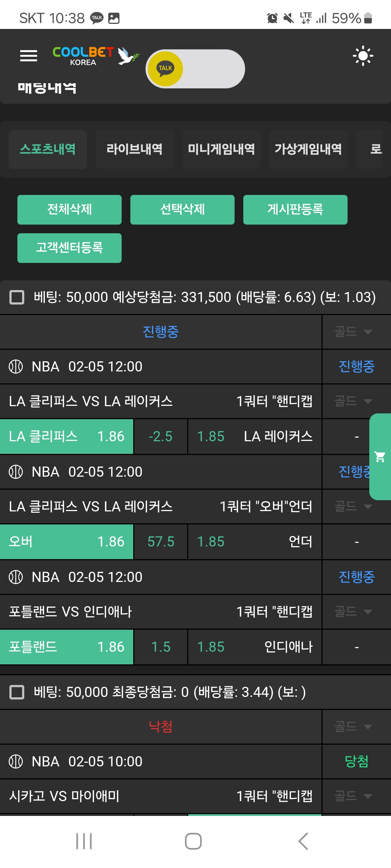The height and width of the screenshot is (868, 391).
Task: Open the hamburger navigation menu
Action: [x=29, y=56]
